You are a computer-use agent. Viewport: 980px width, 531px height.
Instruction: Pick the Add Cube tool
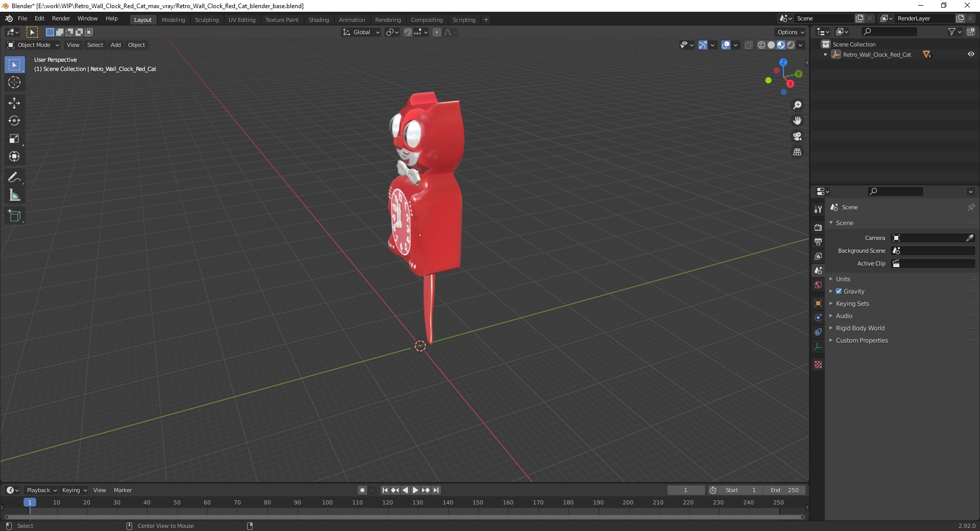[14, 216]
